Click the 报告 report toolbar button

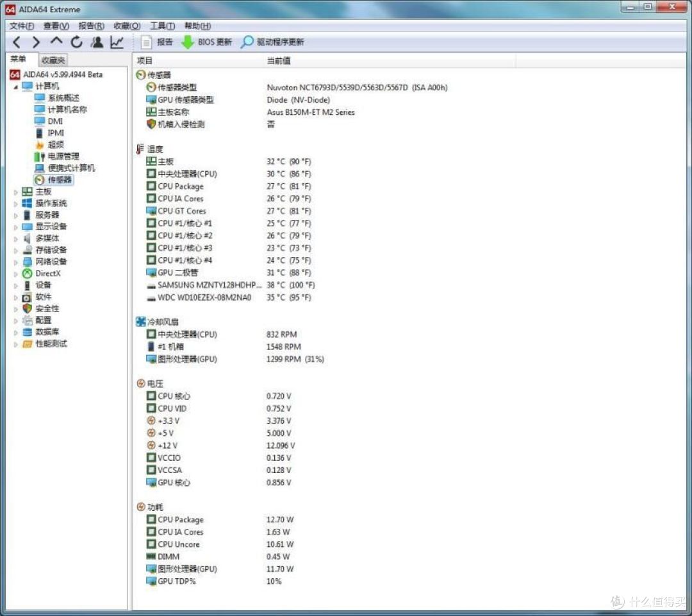click(156, 42)
